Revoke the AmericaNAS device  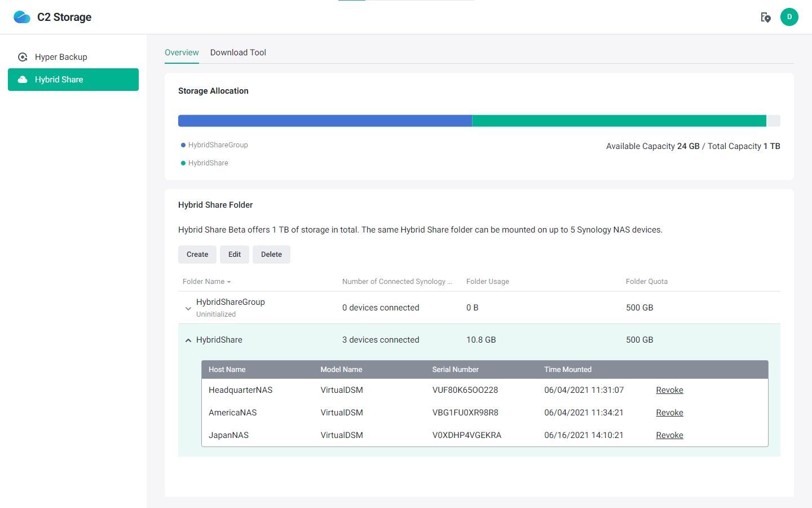(669, 413)
